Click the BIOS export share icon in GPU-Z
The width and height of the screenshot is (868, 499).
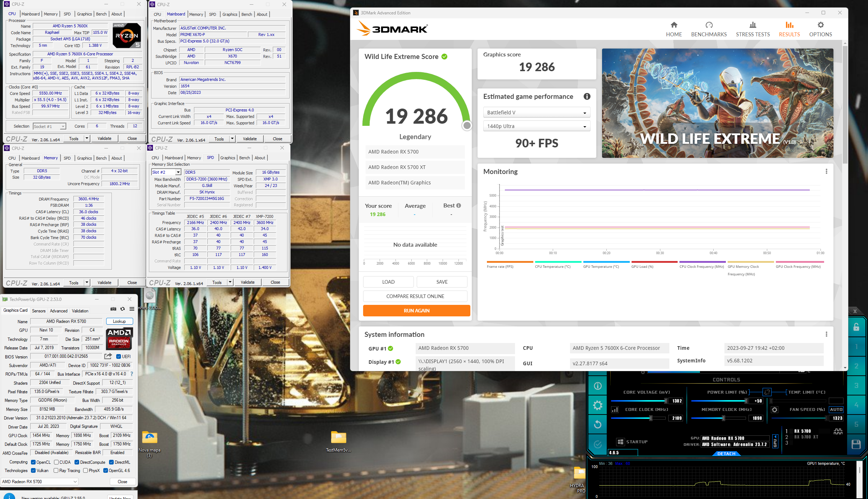pos(108,356)
